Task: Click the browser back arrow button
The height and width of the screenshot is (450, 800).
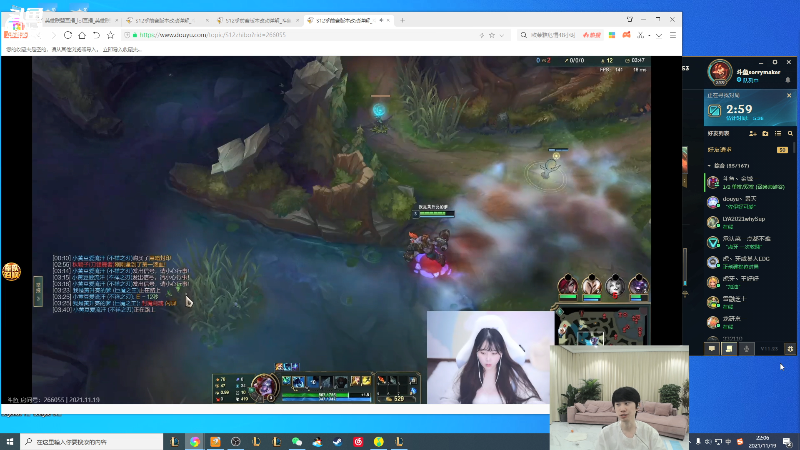Action: click(39, 35)
